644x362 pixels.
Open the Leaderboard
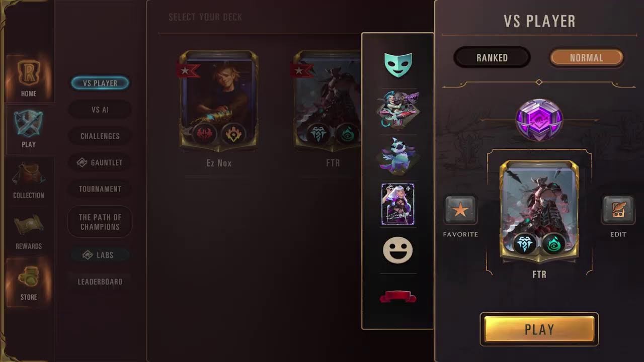(100, 282)
